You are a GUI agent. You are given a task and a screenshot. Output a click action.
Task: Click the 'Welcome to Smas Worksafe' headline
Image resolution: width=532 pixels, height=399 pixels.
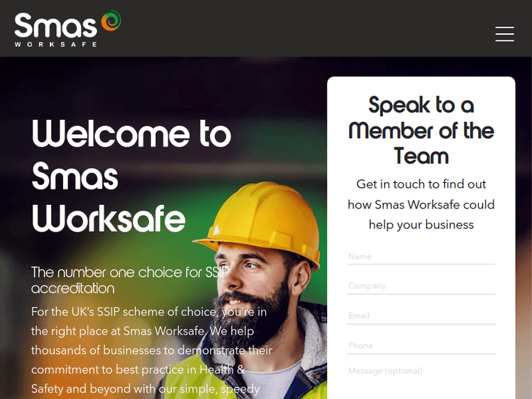click(132, 176)
